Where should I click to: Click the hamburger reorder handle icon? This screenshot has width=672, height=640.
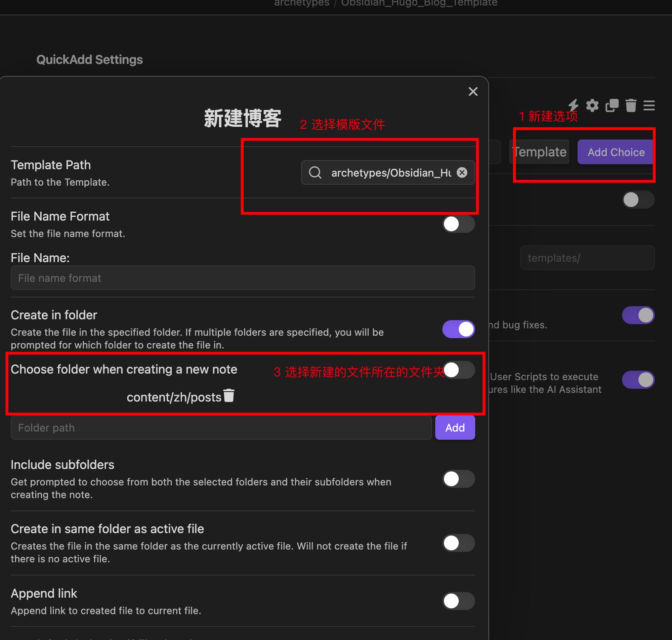(x=649, y=105)
